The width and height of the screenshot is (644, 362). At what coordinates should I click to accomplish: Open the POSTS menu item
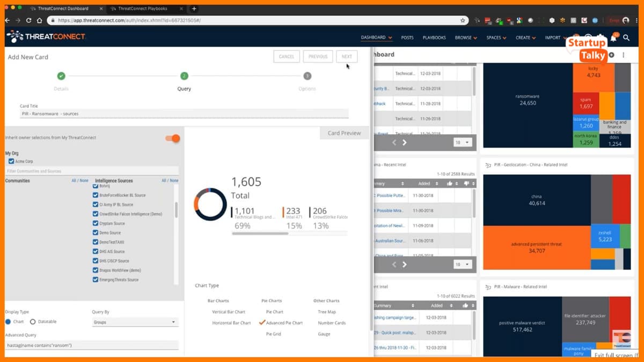(407, 38)
